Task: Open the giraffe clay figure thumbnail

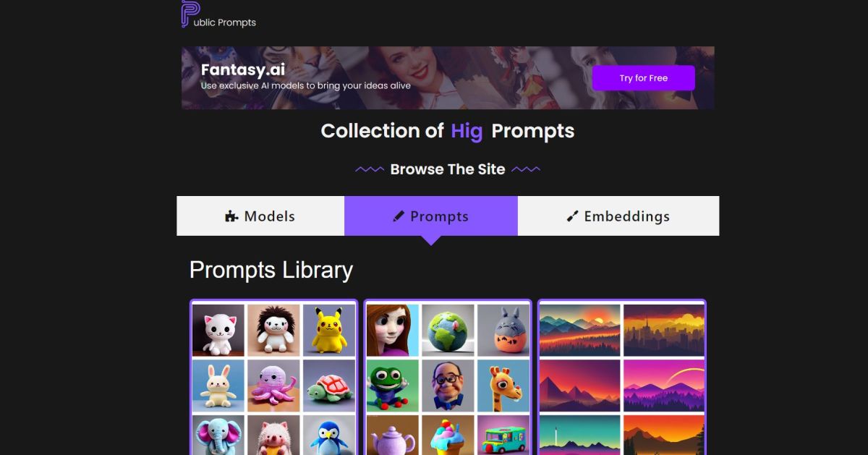Action: click(x=503, y=386)
